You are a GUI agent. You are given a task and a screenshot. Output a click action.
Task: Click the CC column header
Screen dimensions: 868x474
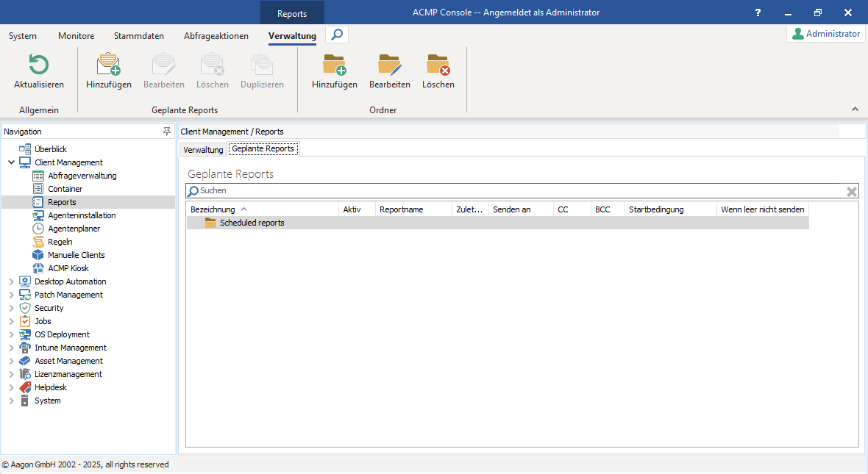(572, 209)
